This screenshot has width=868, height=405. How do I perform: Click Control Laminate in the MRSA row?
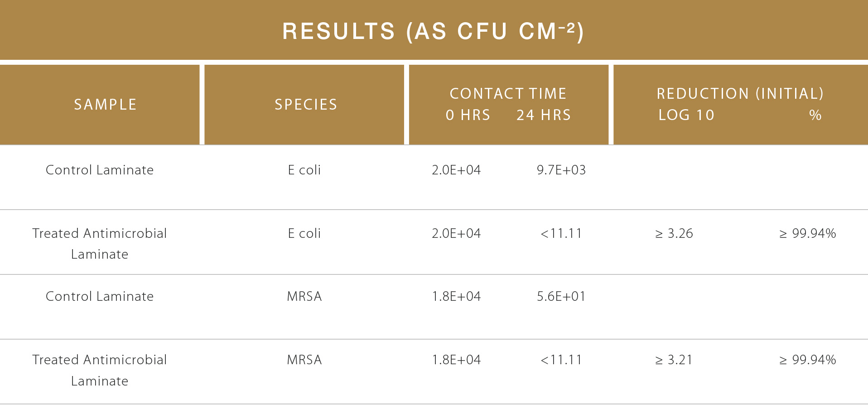coord(100,296)
